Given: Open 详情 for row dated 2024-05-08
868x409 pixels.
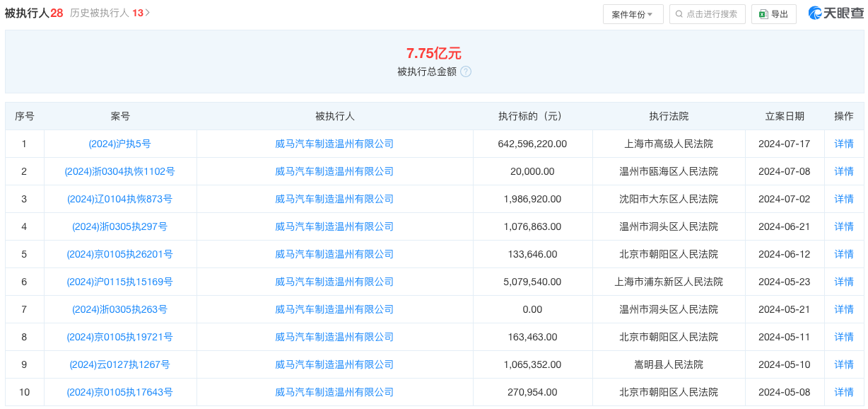Looking at the screenshot, I should click(x=844, y=392).
